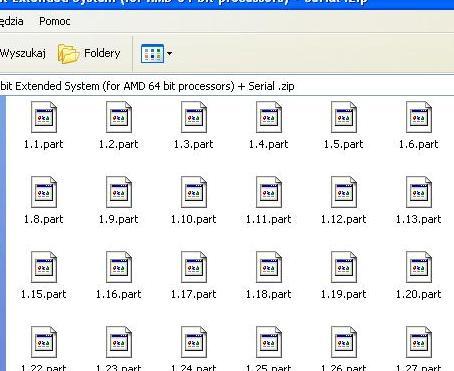Image resolution: width=454 pixels, height=371 pixels.
Task: Select the 1.3.part file icon
Action: pos(194,117)
